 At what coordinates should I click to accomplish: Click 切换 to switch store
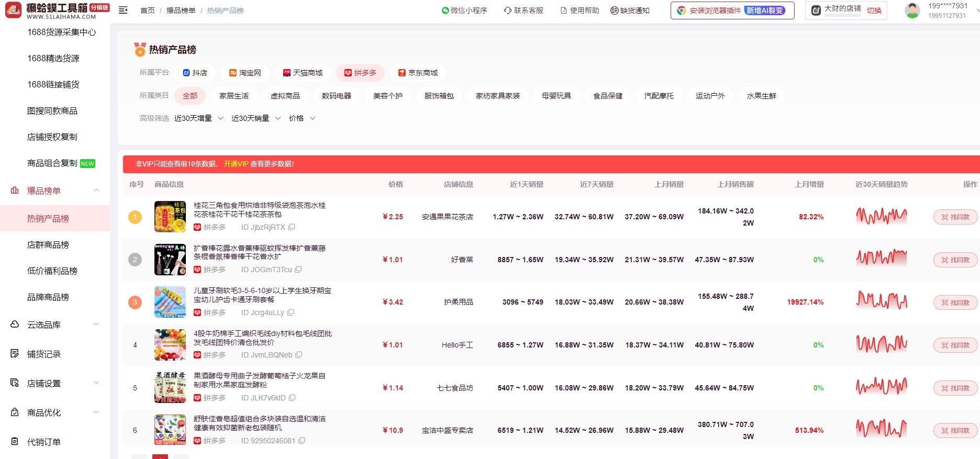pyautogui.click(x=874, y=10)
